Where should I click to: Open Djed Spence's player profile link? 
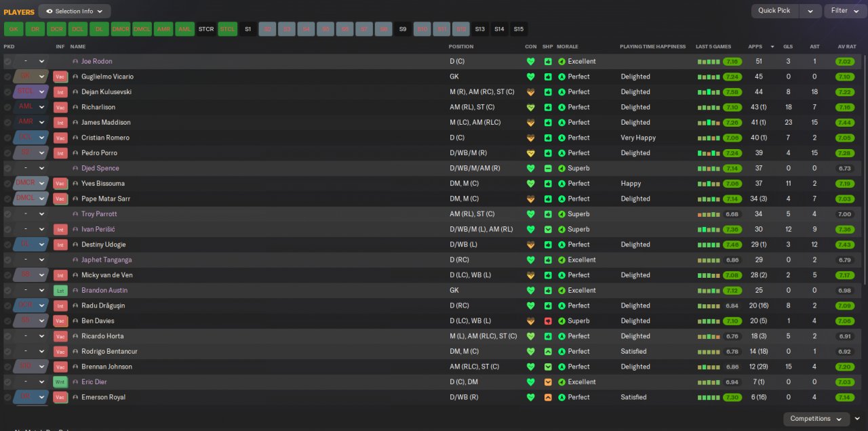pos(100,168)
